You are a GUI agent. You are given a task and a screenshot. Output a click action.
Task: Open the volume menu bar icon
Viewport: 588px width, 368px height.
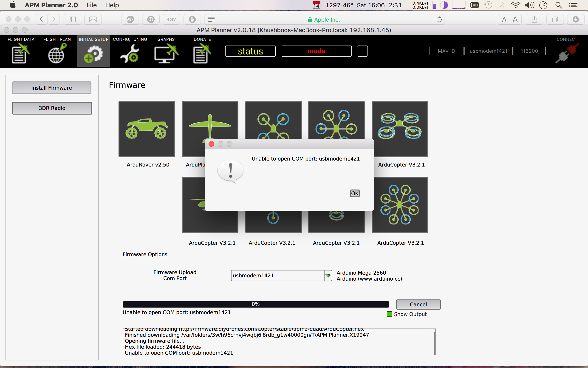(529, 5)
